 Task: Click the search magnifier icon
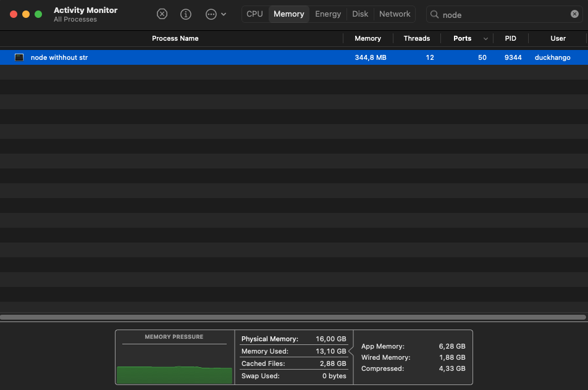coord(434,14)
